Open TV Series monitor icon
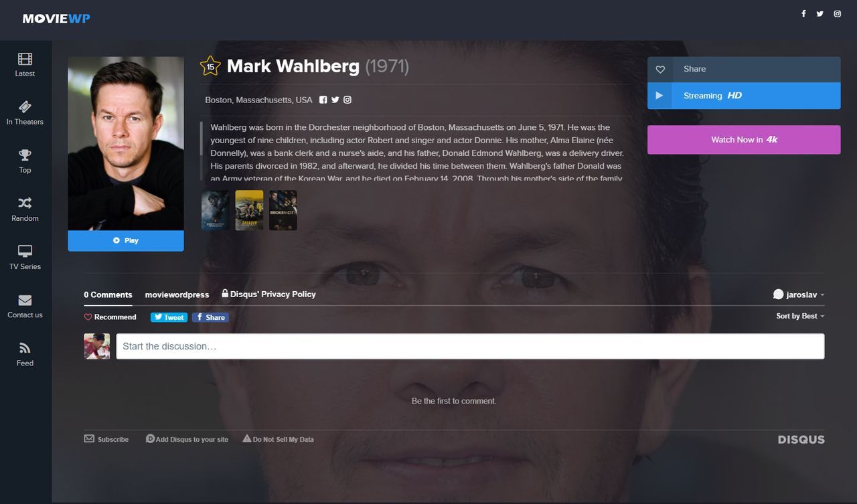This screenshot has width=857, height=504. (x=25, y=252)
